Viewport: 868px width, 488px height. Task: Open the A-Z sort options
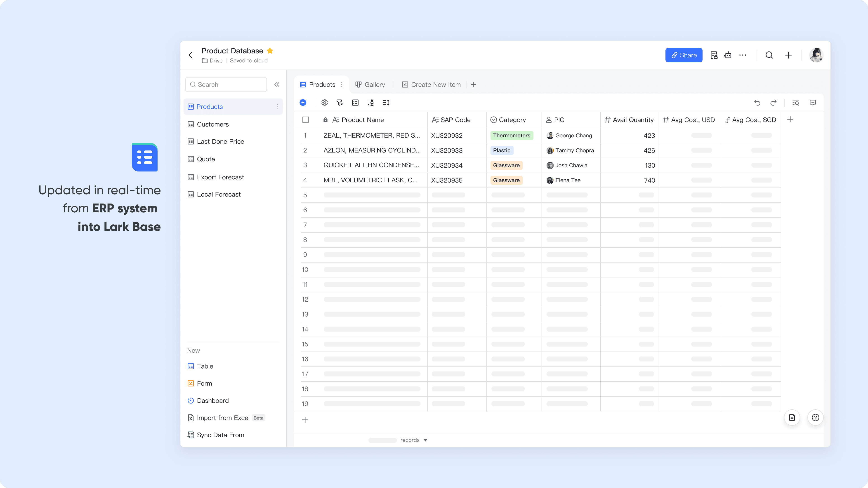371,103
